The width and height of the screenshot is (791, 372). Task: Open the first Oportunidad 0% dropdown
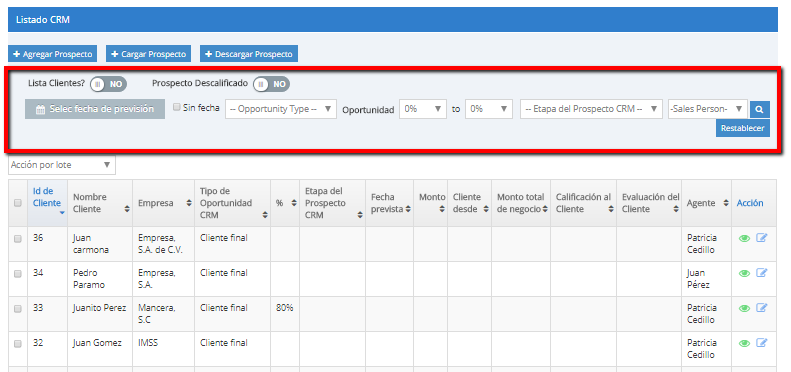tap(423, 109)
